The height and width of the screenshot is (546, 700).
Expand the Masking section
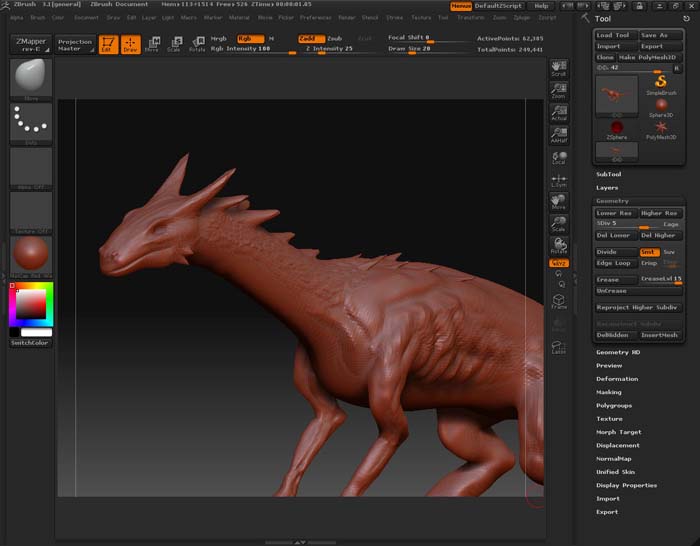point(609,392)
